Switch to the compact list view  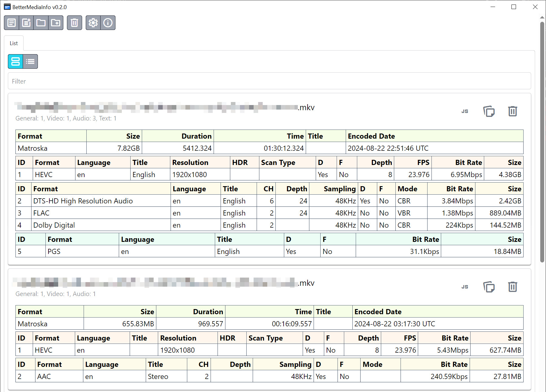click(x=30, y=61)
